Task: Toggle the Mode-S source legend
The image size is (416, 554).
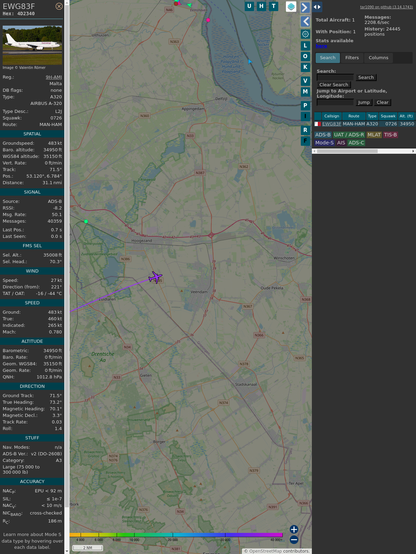Action: 324,143
